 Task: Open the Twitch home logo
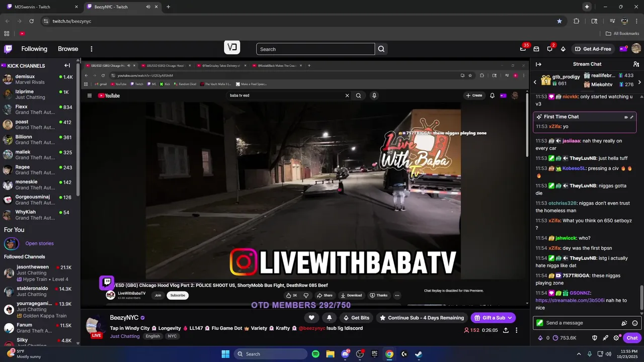pyautogui.click(x=8, y=49)
